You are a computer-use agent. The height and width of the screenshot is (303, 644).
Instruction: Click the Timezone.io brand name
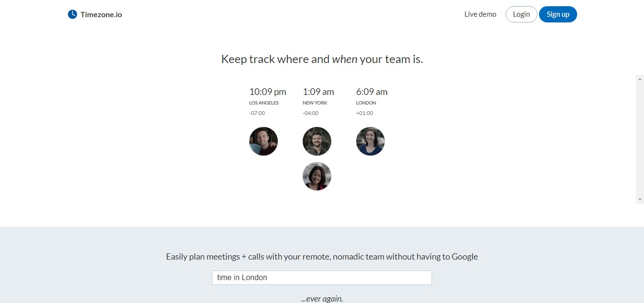click(x=101, y=15)
